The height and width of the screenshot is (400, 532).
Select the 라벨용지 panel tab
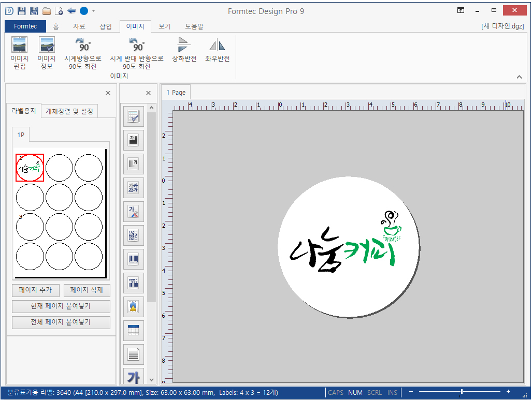click(24, 111)
